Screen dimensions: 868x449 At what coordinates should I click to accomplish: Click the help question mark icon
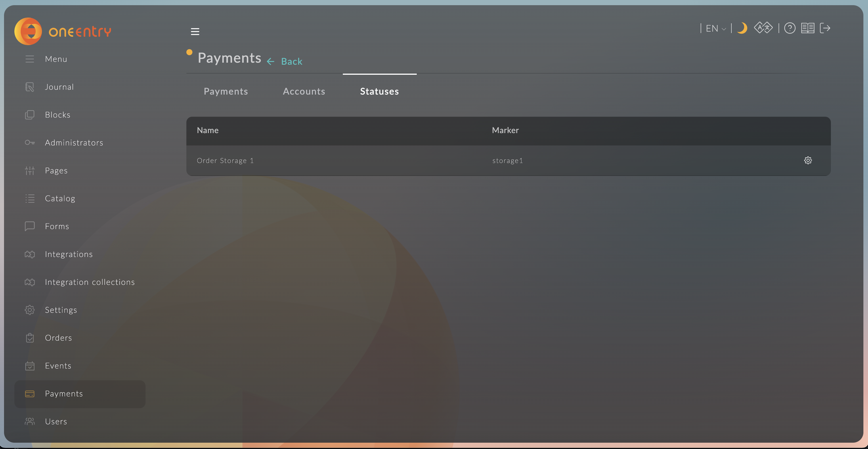click(789, 28)
